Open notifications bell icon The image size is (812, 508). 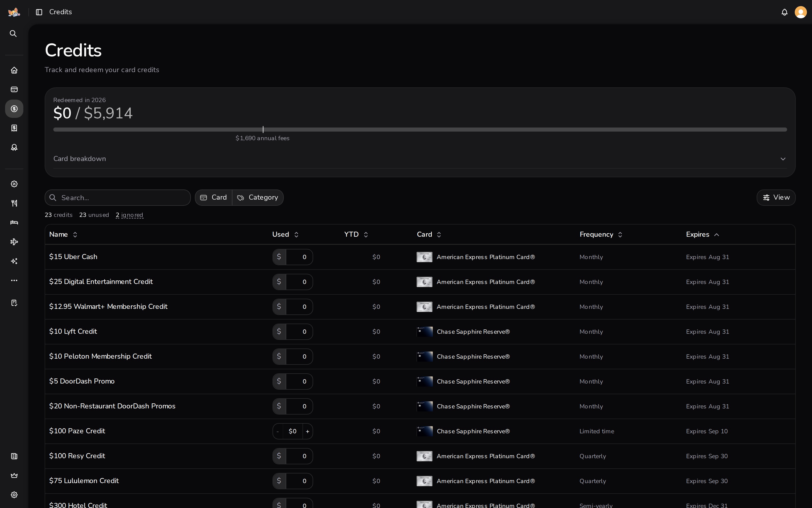point(785,12)
